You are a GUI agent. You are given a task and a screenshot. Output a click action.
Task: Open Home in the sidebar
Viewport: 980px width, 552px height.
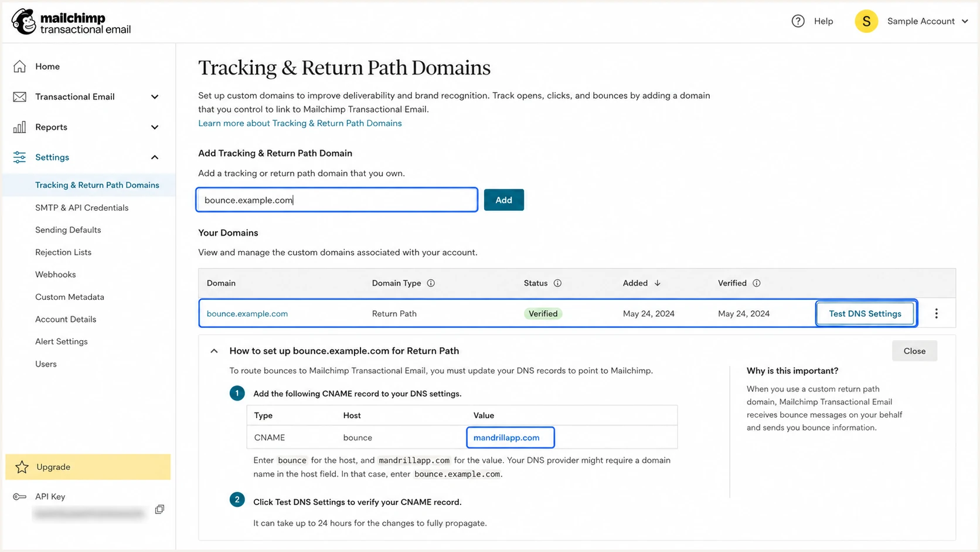coord(47,66)
